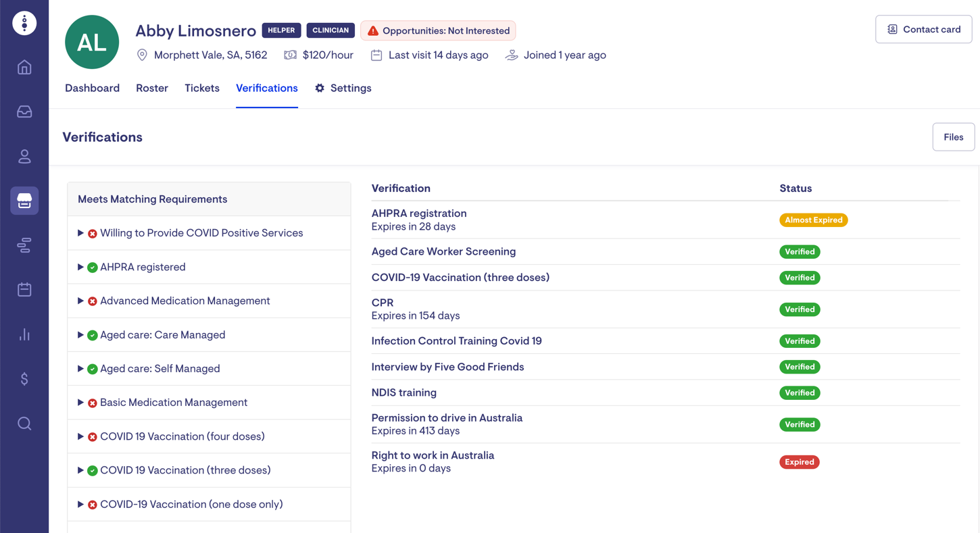This screenshot has height=533, width=980.
Task: Go to the person profile sidebar icon
Action: (24, 157)
